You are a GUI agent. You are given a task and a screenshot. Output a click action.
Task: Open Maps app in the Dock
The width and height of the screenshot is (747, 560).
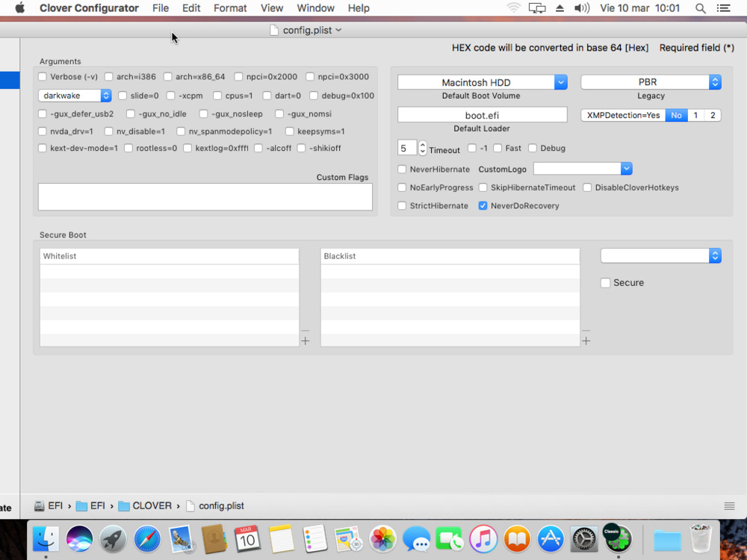point(349,538)
